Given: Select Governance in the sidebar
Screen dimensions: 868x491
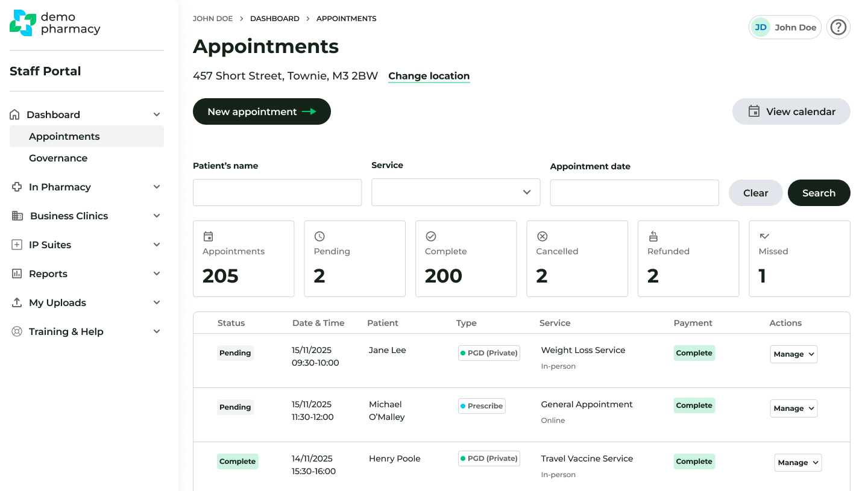Looking at the screenshot, I should pyautogui.click(x=58, y=158).
